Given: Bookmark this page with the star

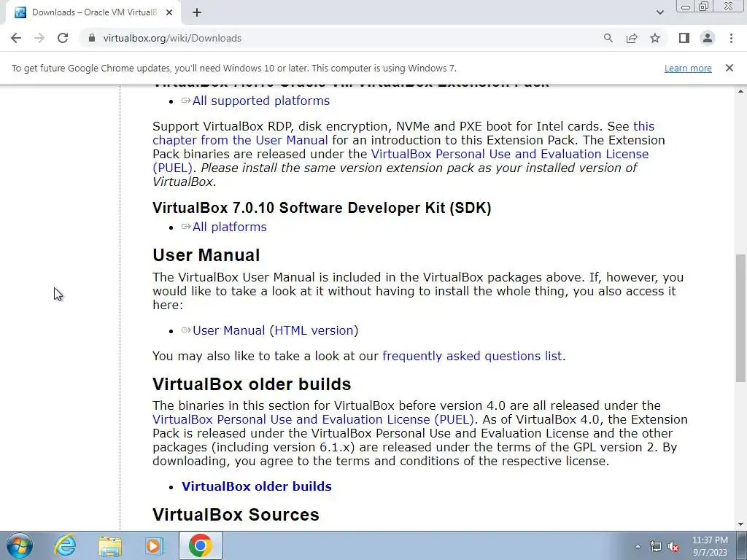Looking at the screenshot, I should 655,38.
